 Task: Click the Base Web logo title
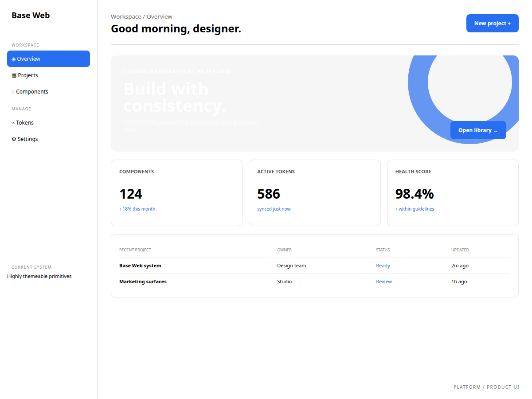(31, 16)
